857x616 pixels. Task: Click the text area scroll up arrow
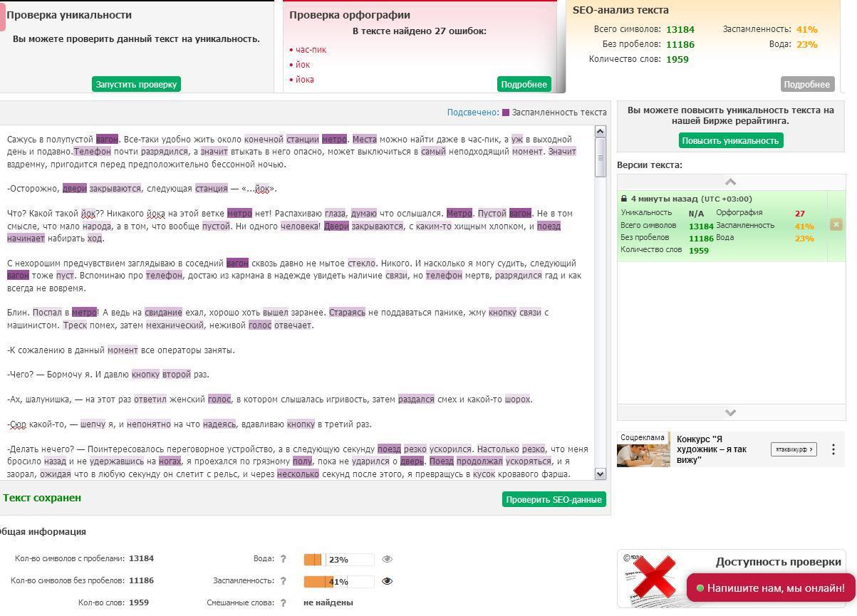(600, 132)
